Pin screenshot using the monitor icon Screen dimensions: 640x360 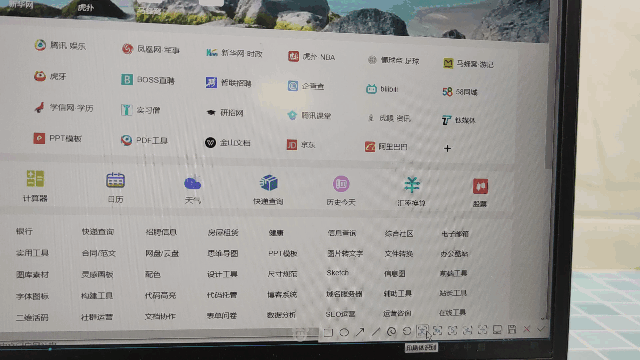(x=497, y=329)
